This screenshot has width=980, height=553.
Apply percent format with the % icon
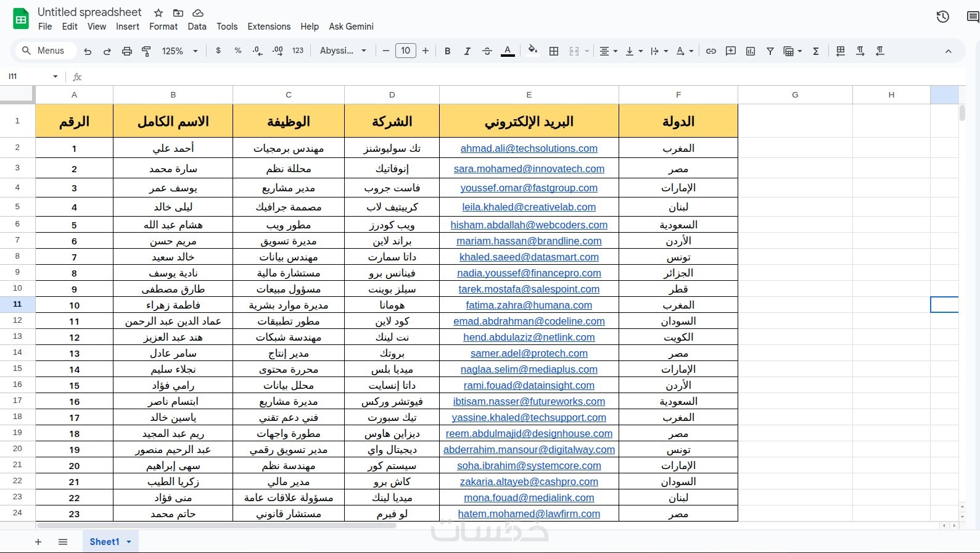pos(238,51)
